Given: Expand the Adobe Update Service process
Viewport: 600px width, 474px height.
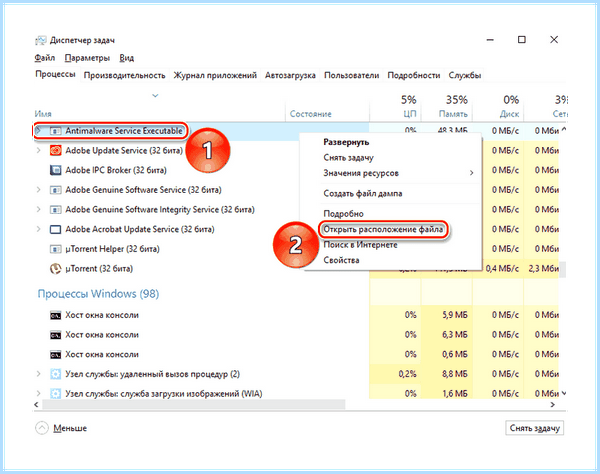Looking at the screenshot, I should [38, 150].
